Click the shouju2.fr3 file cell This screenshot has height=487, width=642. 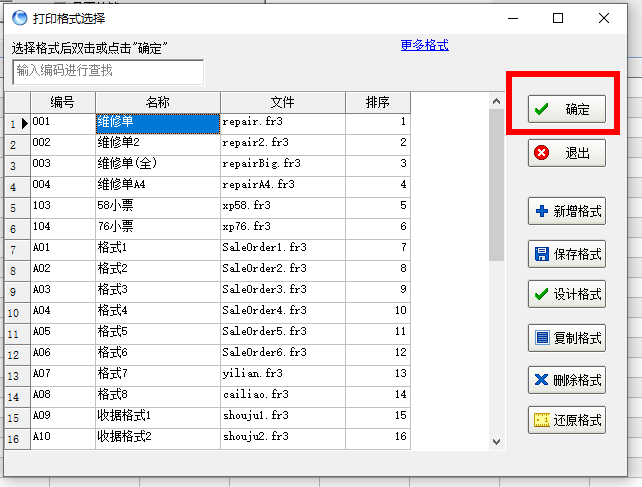click(x=283, y=439)
